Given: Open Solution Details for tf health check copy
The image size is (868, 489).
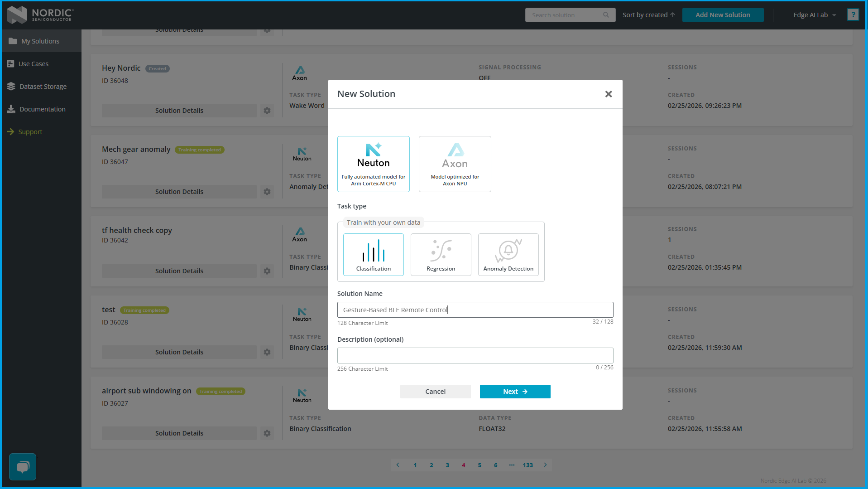Looking at the screenshot, I should pos(179,271).
